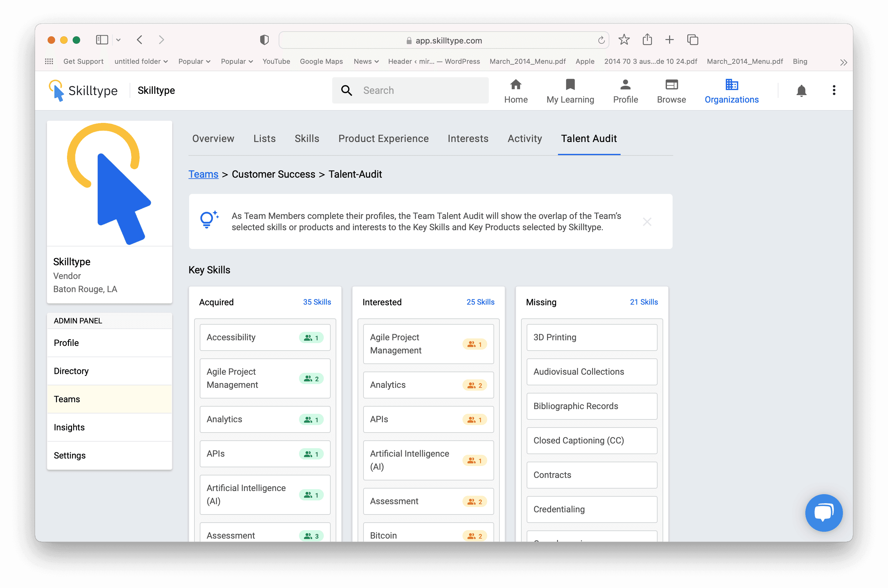Switch to the Interests tab
This screenshot has height=588, width=888.
pos(468,138)
